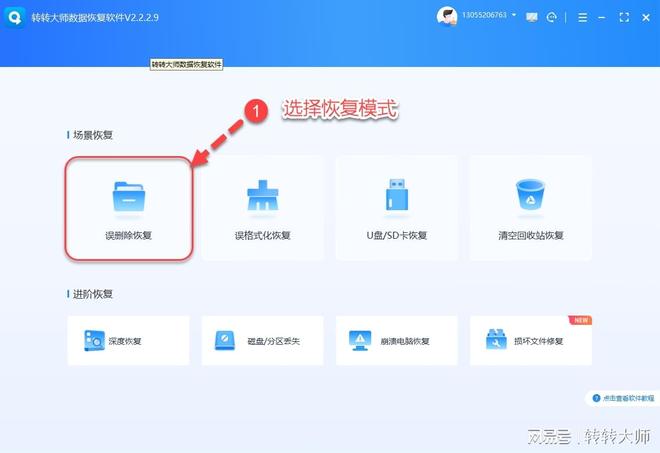Open the 误删除恢复 folder icon
Viewport: 660px width, 453px height.
tap(129, 196)
